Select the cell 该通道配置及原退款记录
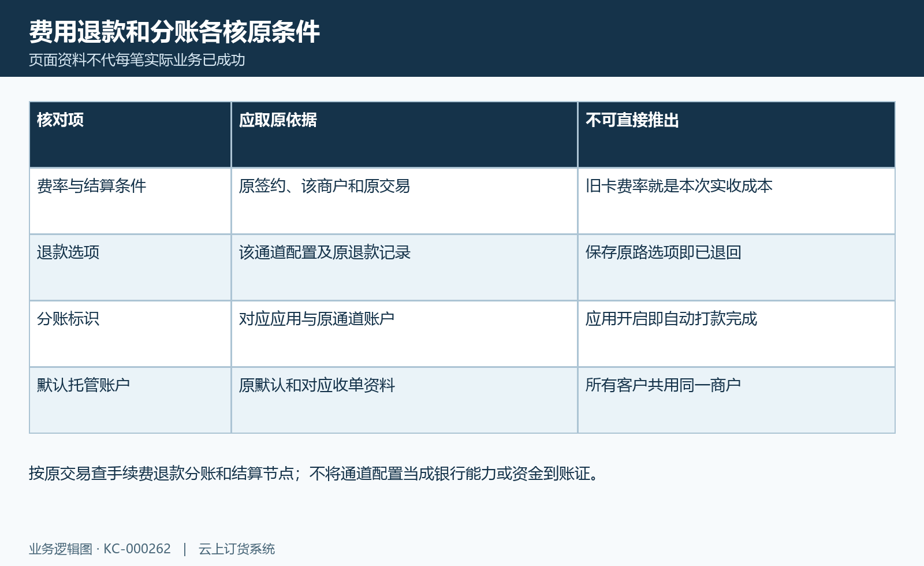 (x=404, y=267)
